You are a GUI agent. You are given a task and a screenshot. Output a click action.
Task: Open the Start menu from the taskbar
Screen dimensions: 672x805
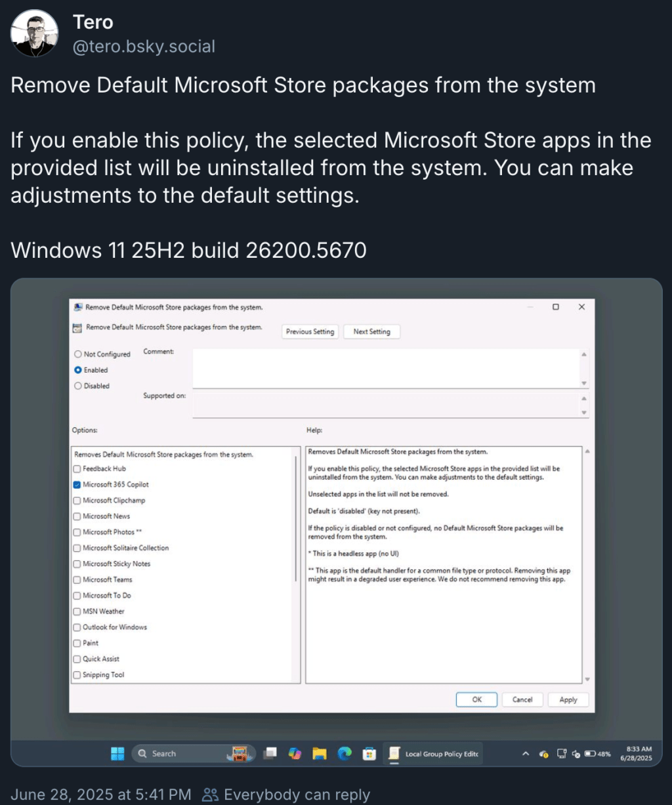tap(117, 753)
